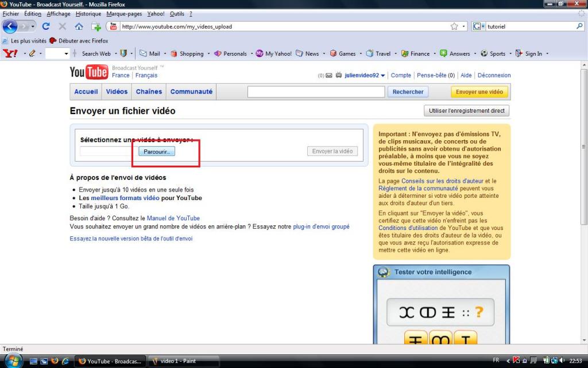Click in the YouTube search input field
The height and width of the screenshot is (368, 588).
coord(316,91)
